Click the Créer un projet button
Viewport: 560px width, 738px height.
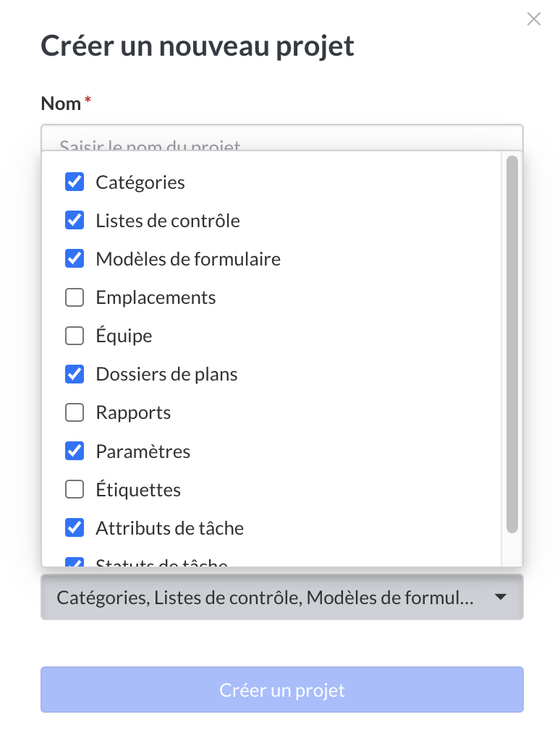click(x=281, y=690)
